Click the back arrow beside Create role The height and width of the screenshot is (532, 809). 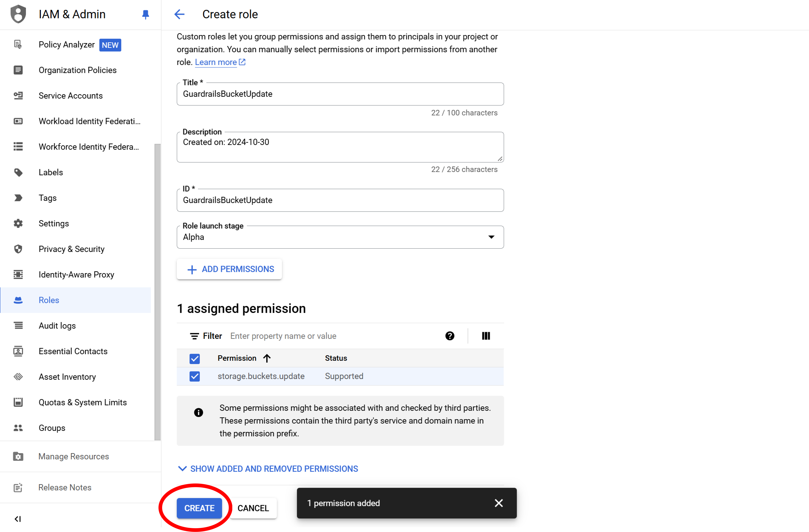coord(179,14)
